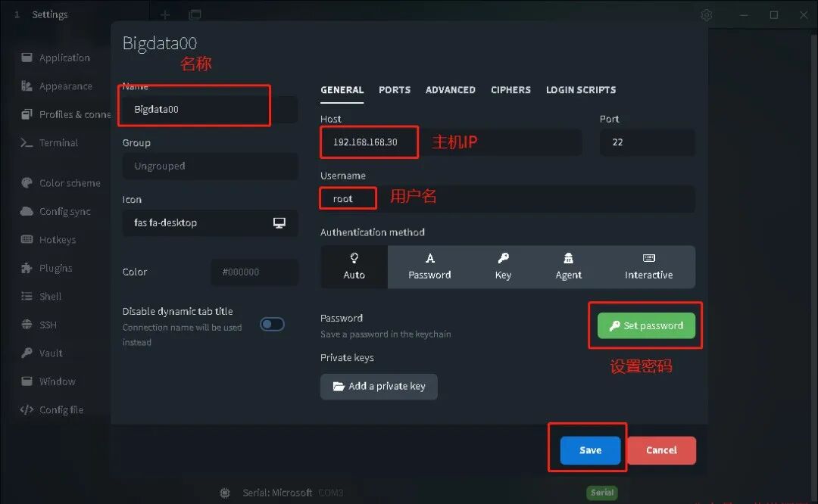Open the Login Scripts tab
This screenshot has height=504, width=818.
coord(581,90)
